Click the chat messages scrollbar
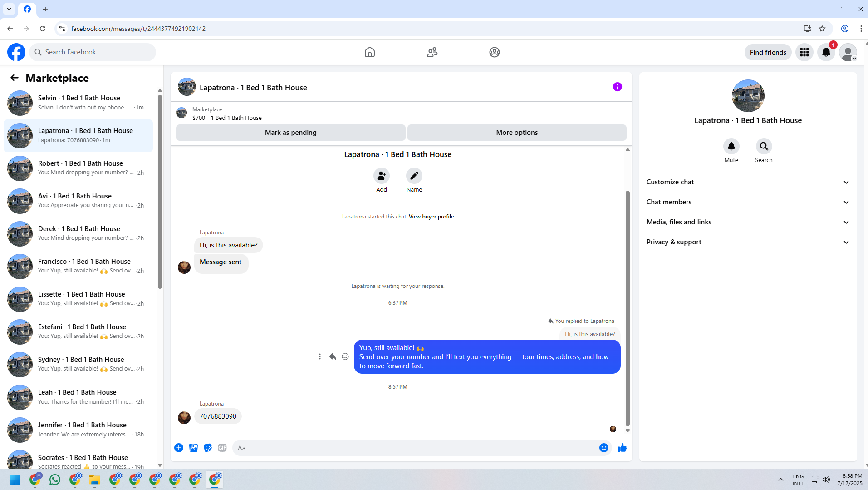The height and width of the screenshot is (490, 868). coord(628,308)
